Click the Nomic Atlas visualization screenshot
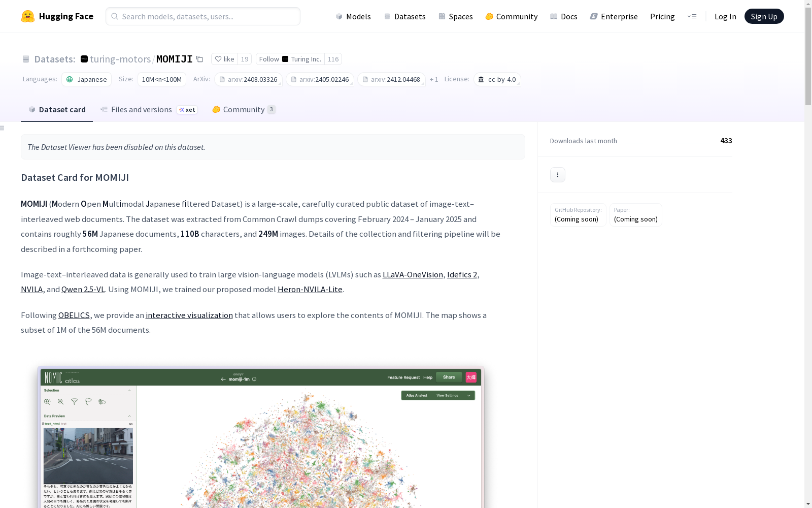Screen dimensions: 812x508 click(x=261, y=437)
